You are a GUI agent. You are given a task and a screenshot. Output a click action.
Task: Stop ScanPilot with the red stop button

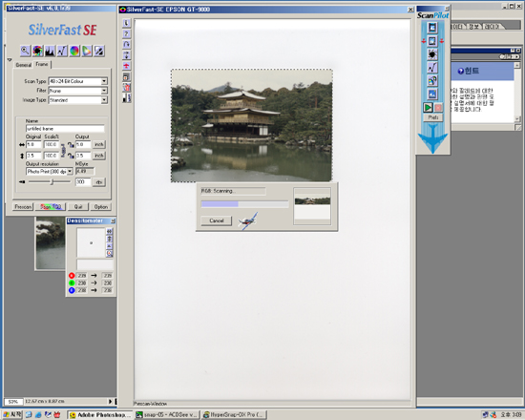pos(438,108)
